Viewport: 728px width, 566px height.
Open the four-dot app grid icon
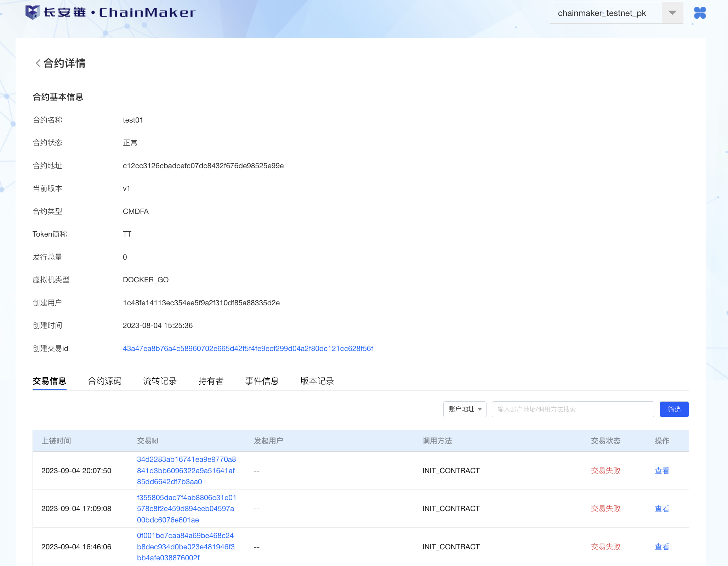(700, 13)
